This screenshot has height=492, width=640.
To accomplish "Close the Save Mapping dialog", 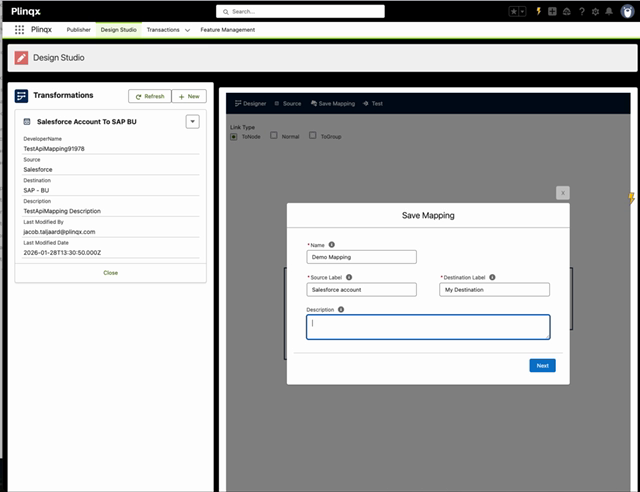I will coord(563,193).
